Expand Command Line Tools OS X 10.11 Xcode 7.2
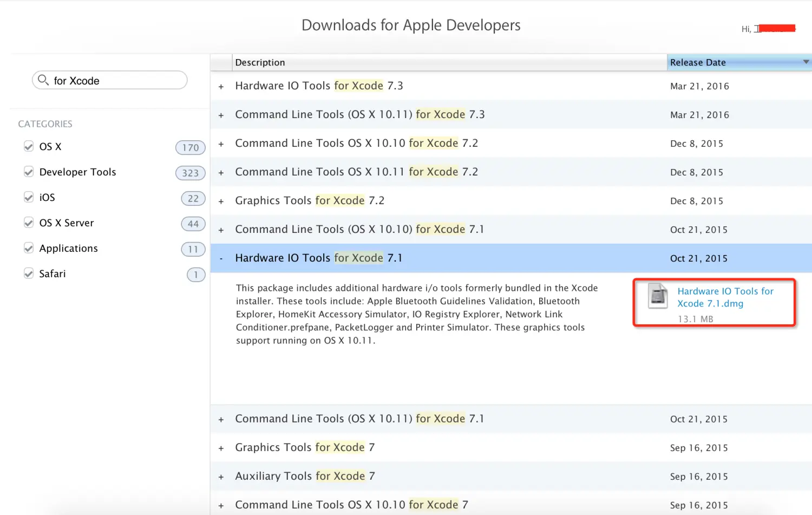Viewport: 812px width, 515px height. pos(221,173)
